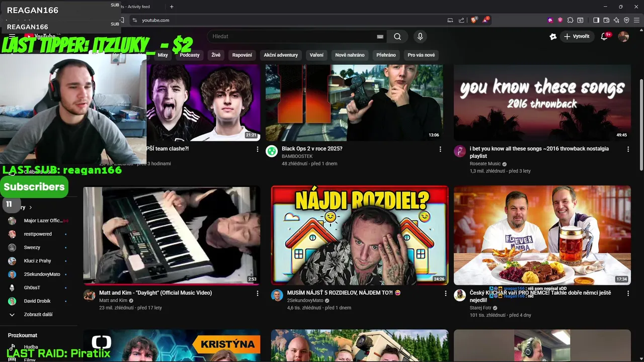Select the Mixy filter chip

click(x=163, y=55)
